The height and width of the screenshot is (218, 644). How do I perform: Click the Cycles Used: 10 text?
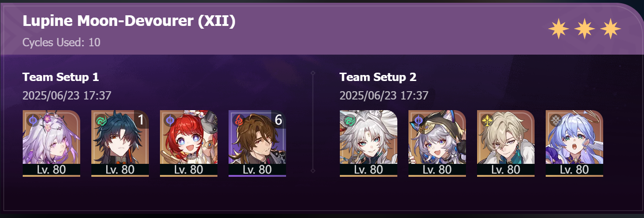pos(61,43)
